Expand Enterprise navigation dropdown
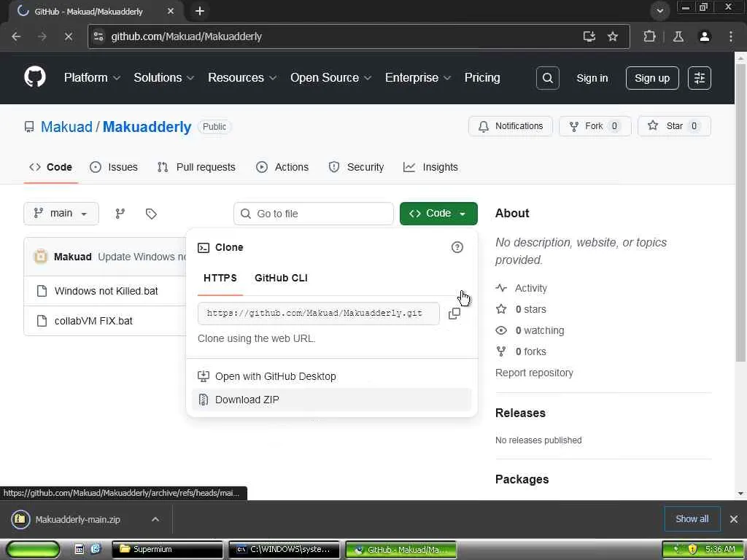The height and width of the screenshot is (560, 747). pyautogui.click(x=418, y=77)
